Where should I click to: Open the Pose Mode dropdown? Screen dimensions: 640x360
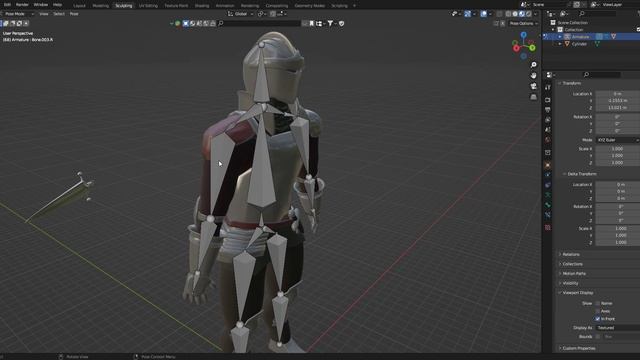[x=18, y=14]
